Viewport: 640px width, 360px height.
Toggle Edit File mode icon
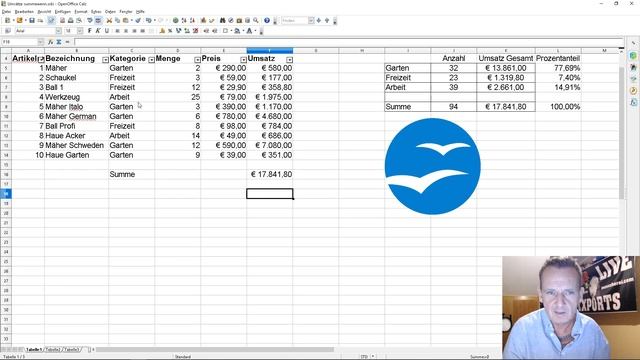51,20
